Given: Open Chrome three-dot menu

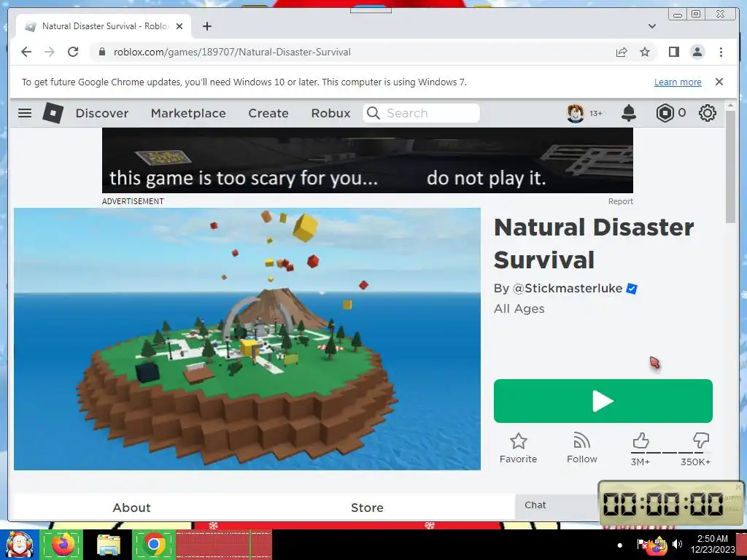Looking at the screenshot, I should [x=721, y=52].
